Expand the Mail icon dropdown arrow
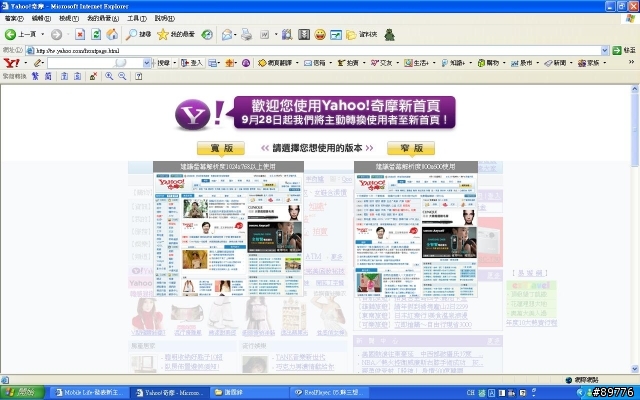 tap(236, 35)
